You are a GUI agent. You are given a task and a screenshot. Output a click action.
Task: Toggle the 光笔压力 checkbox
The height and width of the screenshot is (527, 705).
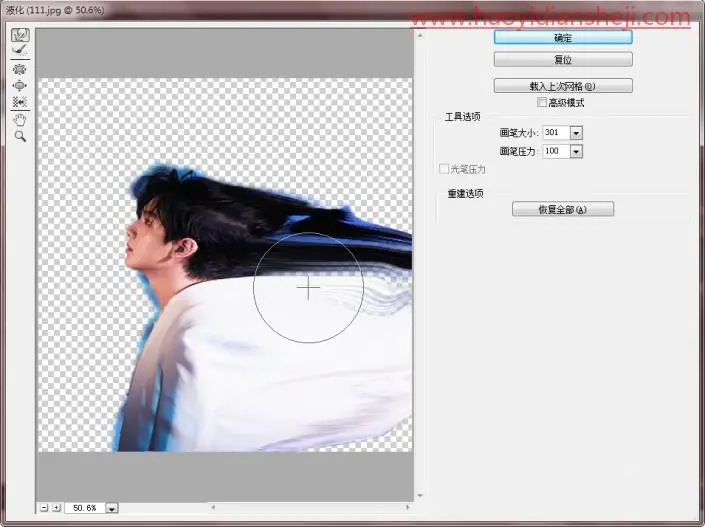[x=444, y=169]
